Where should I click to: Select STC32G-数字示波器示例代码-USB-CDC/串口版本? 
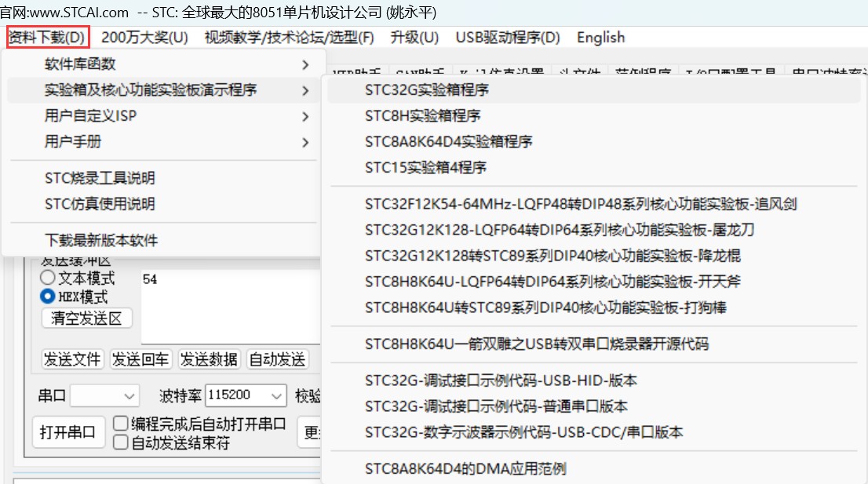(594, 432)
